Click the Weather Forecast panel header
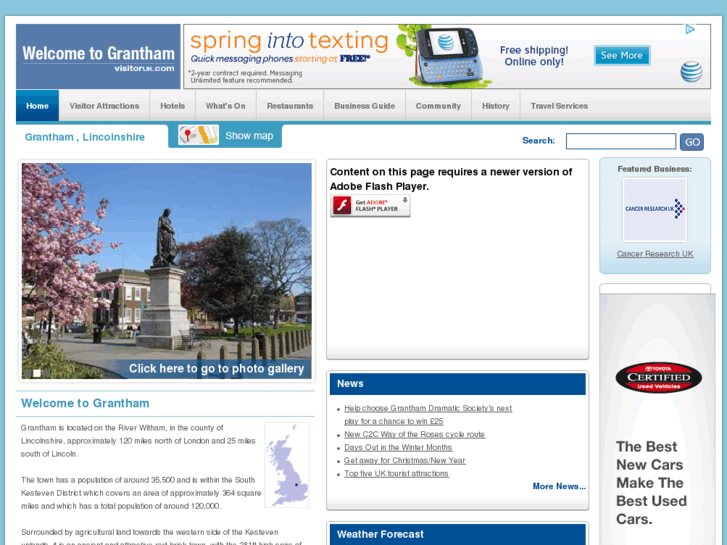727x545 pixels. tap(458, 534)
